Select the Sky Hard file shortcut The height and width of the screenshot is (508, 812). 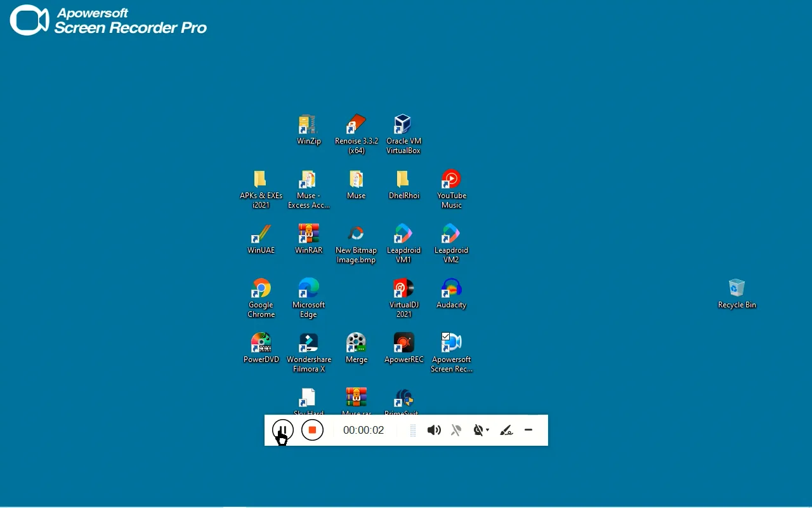pyautogui.click(x=309, y=401)
